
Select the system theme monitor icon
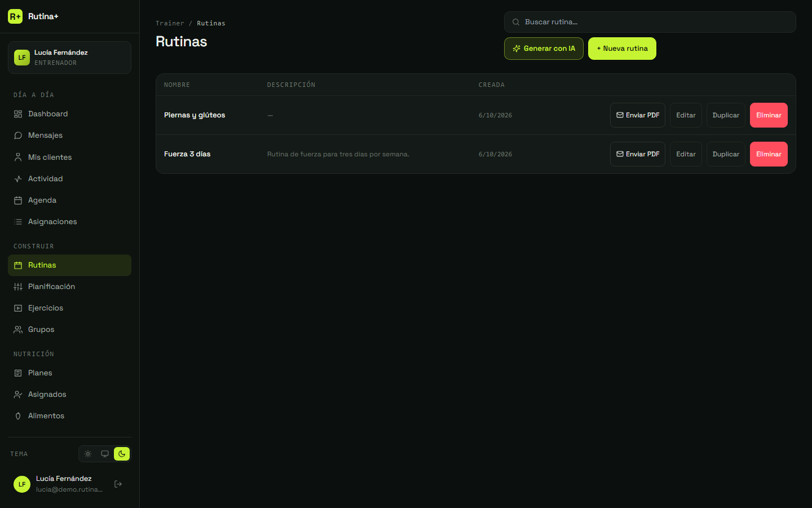tap(105, 454)
